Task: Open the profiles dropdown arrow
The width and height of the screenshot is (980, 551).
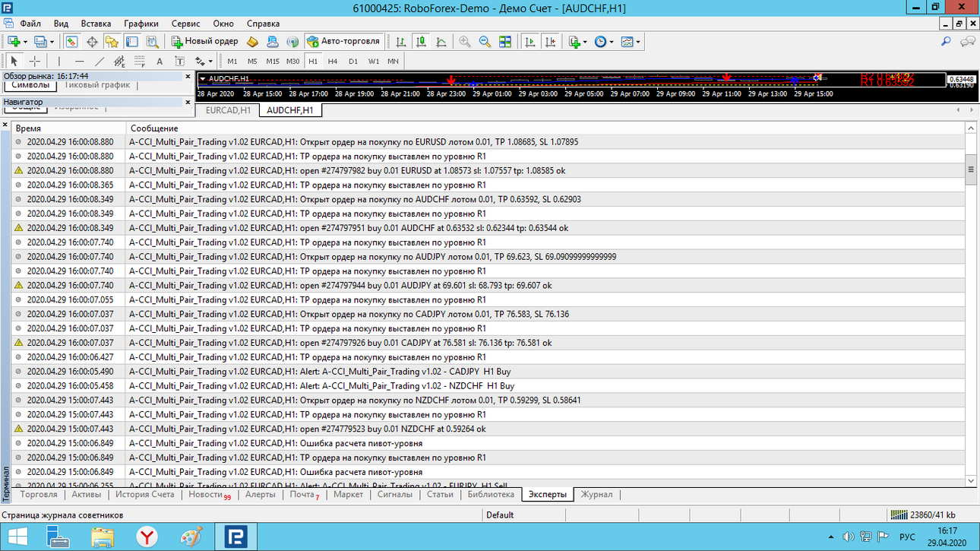Action: [x=52, y=42]
